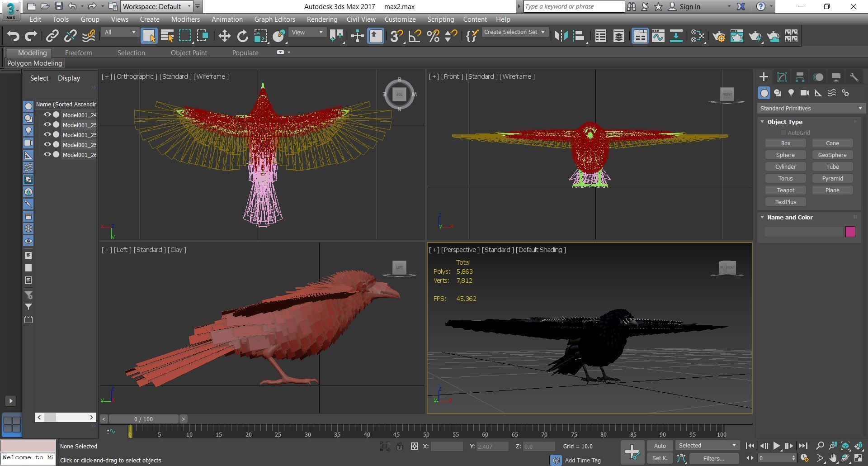Click the pink object color swatch
The height and width of the screenshot is (466, 868).
(850, 232)
